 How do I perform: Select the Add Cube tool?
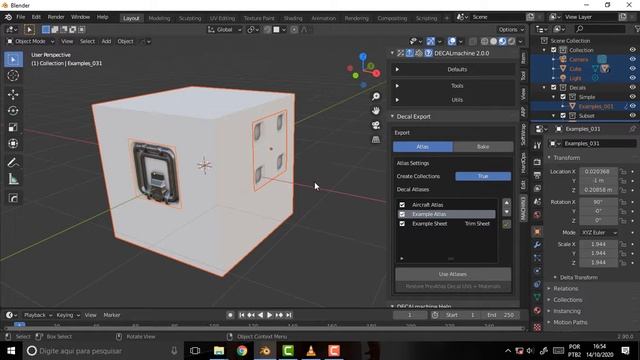coord(13,198)
